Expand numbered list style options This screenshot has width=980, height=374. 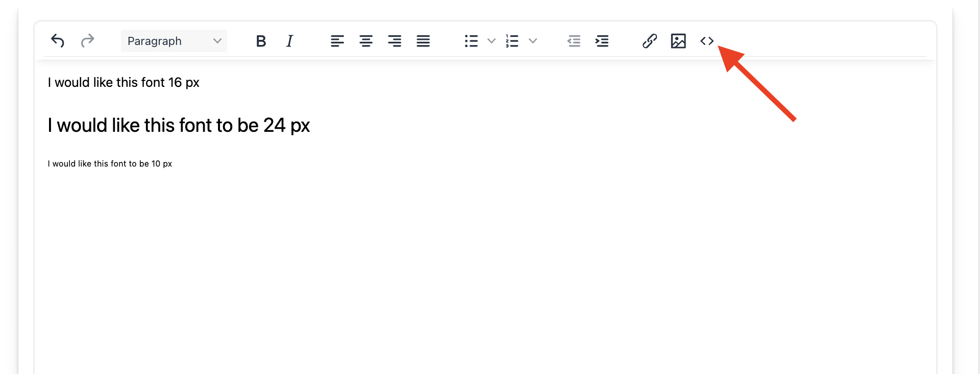533,41
